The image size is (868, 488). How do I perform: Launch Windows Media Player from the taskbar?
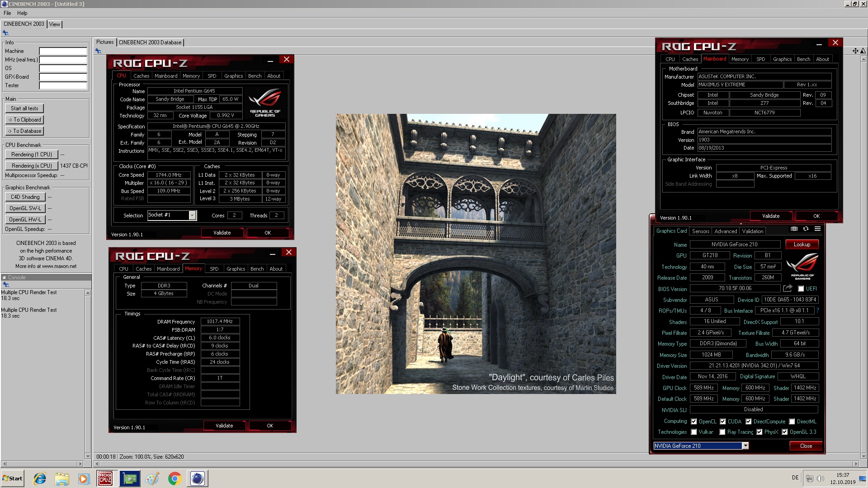(84, 479)
